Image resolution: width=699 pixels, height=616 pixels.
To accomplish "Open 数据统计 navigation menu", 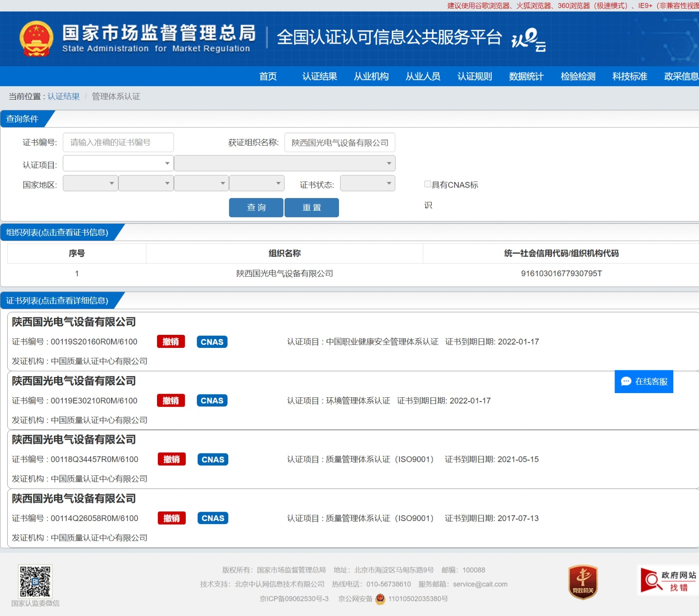I will [x=526, y=76].
